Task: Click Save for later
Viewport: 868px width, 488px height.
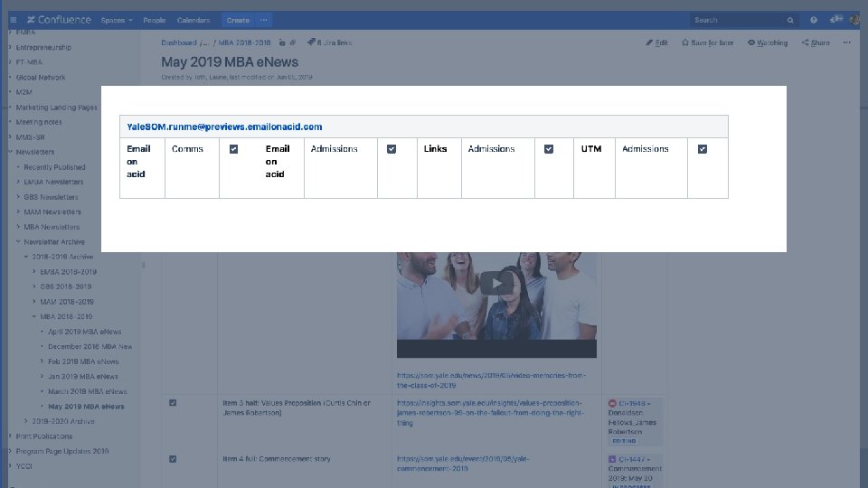Action: pos(707,42)
